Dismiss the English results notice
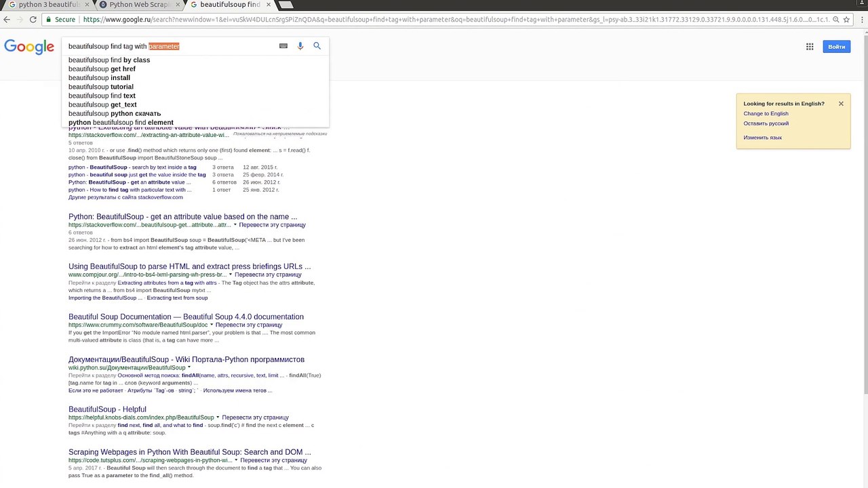The image size is (868, 488). tap(841, 104)
